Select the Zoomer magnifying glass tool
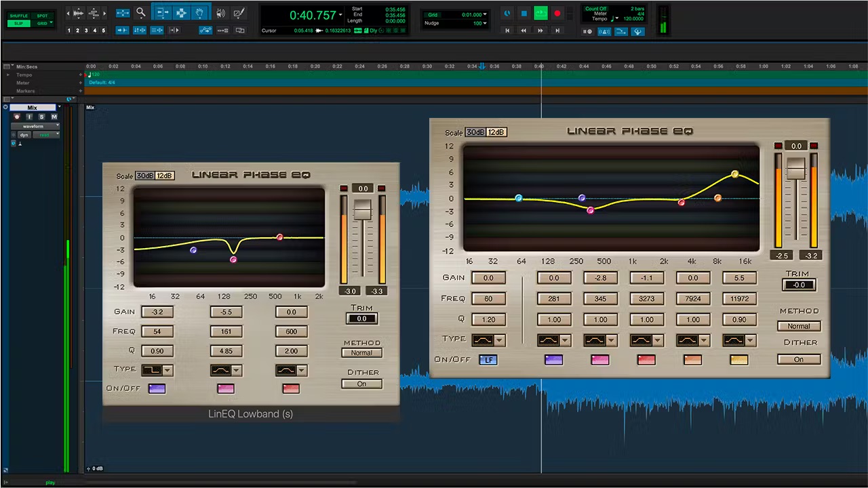Image resolution: width=868 pixels, height=488 pixels. tap(140, 12)
